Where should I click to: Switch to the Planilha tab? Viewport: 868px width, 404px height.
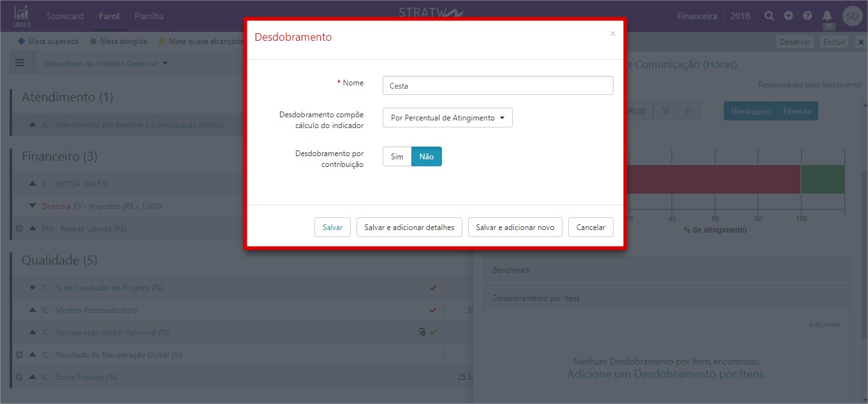tap(149, 16)
